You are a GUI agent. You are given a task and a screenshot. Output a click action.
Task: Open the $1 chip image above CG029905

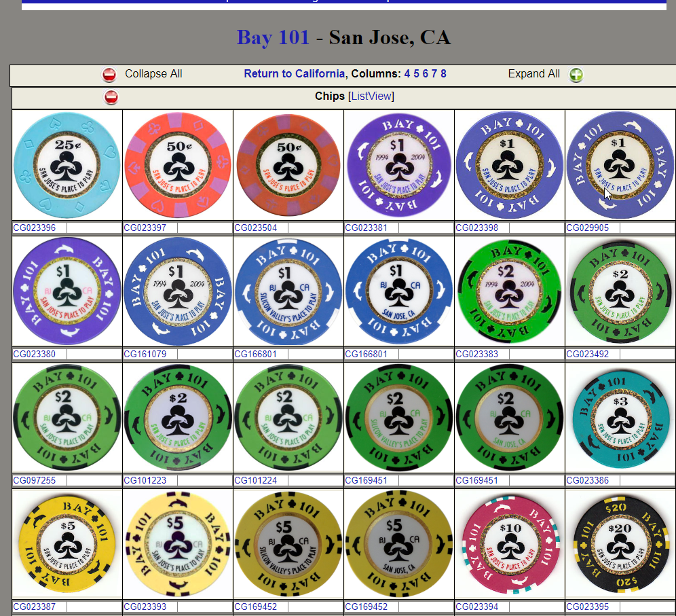620,165
